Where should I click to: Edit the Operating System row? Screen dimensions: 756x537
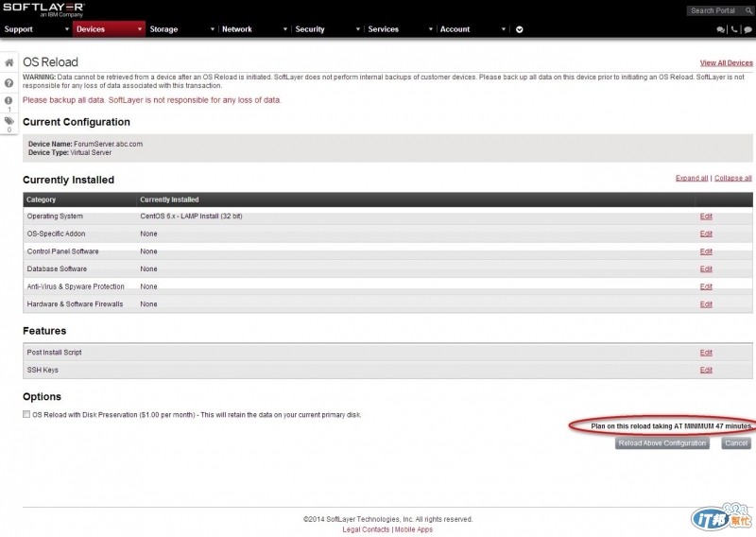point(706,217)
